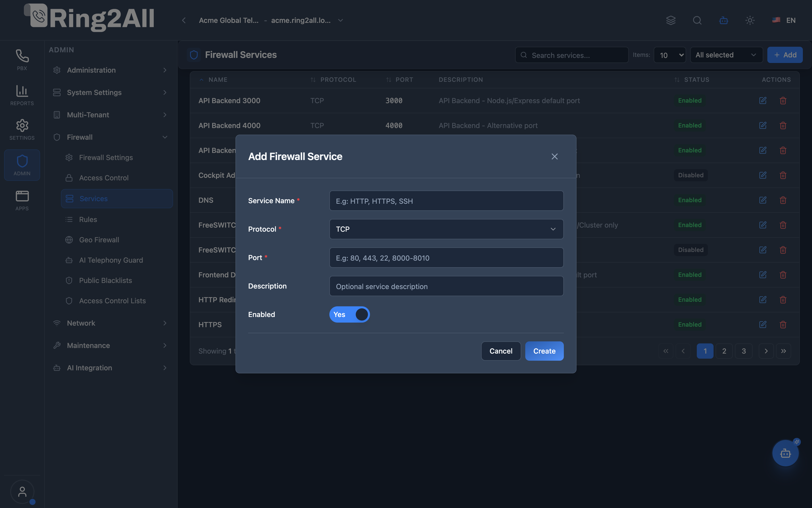
Task: Open the floating AI assistant chat button
Action: tap(786, 453)
